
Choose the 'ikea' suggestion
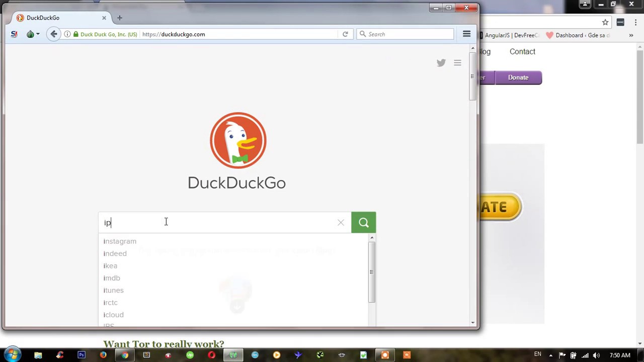pyautogui.click(x=110, y=265)
